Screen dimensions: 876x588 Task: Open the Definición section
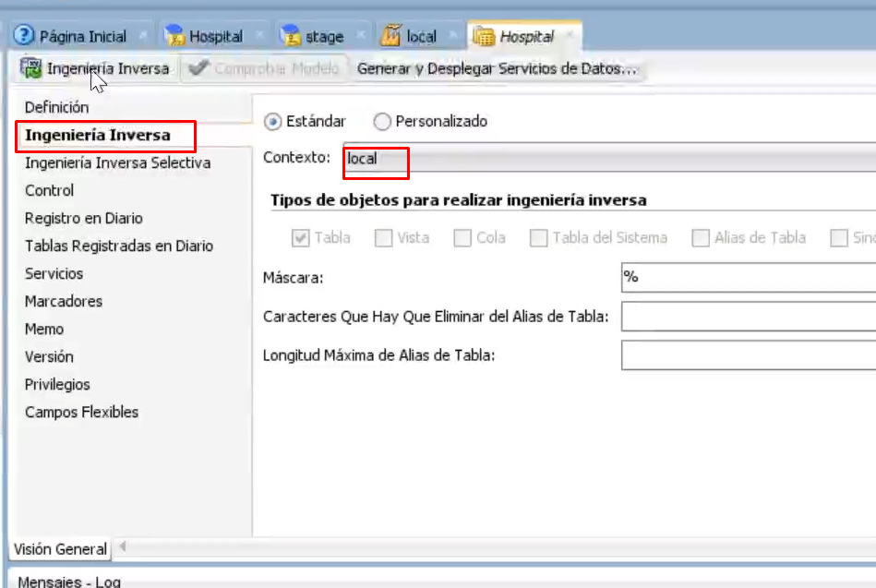click(x=56, y=107)
